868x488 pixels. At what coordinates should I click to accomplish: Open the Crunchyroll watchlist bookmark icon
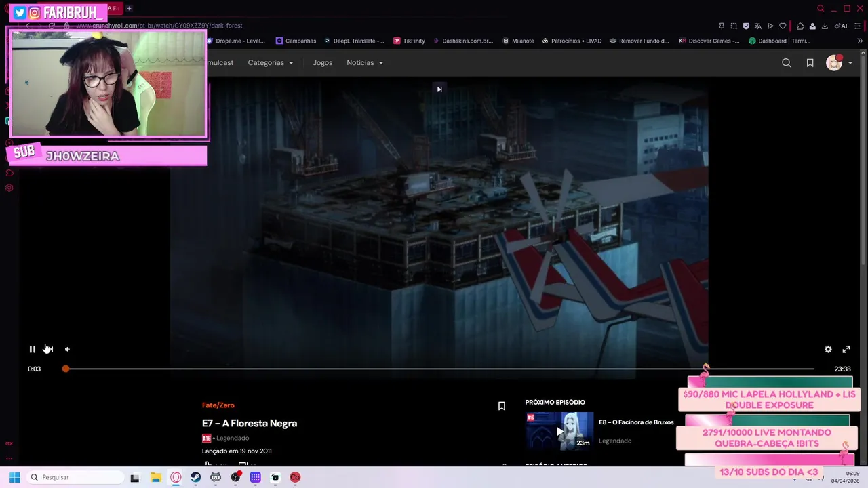point(810,62)
